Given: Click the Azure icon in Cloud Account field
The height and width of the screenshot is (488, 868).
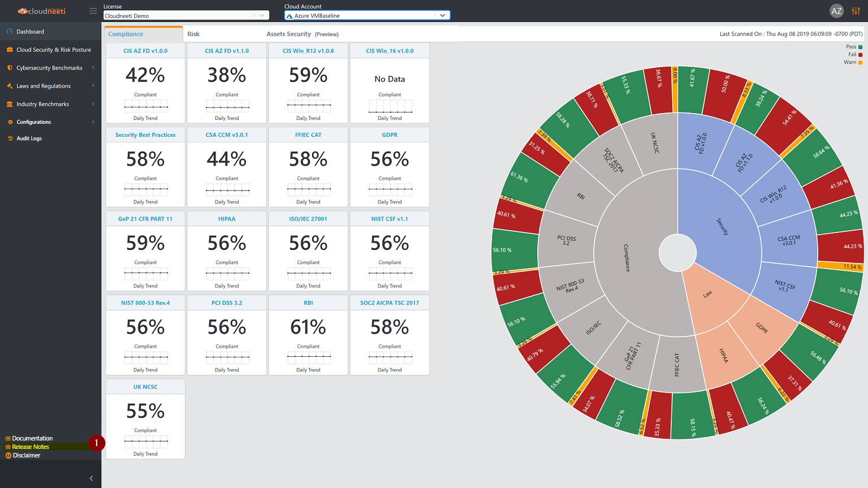Looking at the screenshot, I should click(x=290, y=16).
